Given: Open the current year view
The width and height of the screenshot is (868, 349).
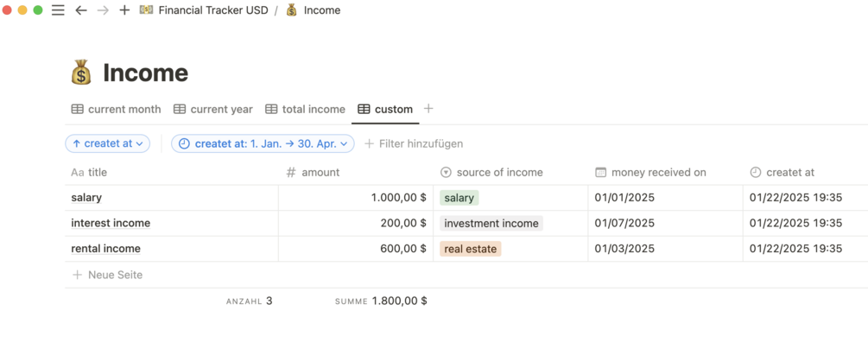Looking at the screenshot, I should coord(213,110).
